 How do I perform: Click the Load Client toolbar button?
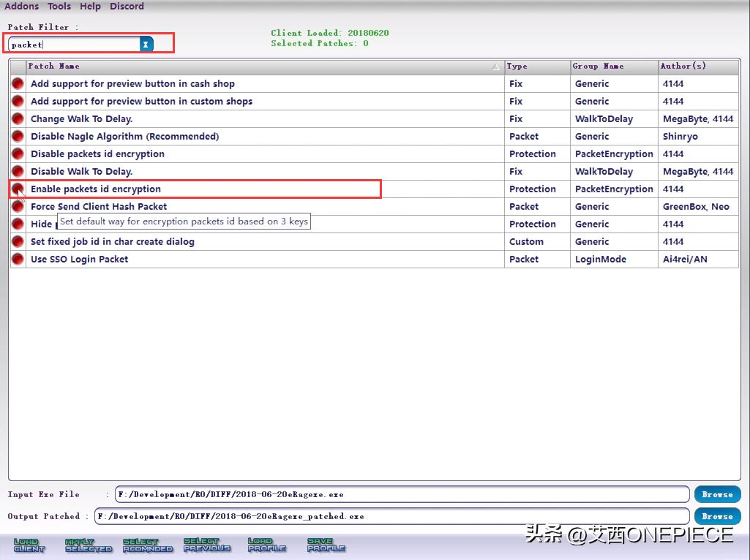(x=29, y=545)
